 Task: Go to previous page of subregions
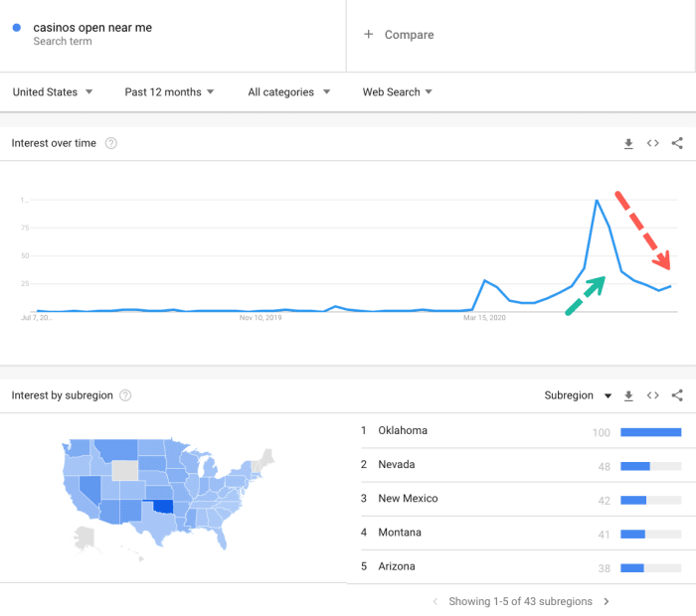pyautogui.click(x=435, y=601)
